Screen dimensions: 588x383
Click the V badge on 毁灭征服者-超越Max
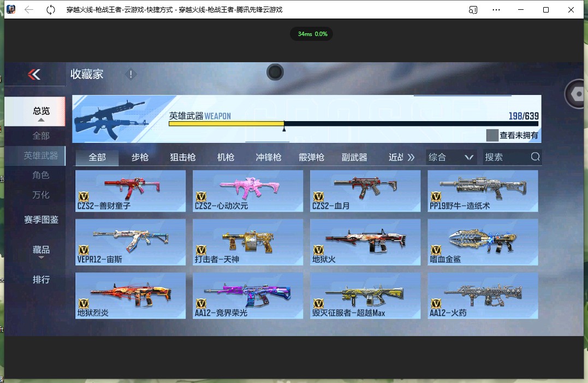318,303
